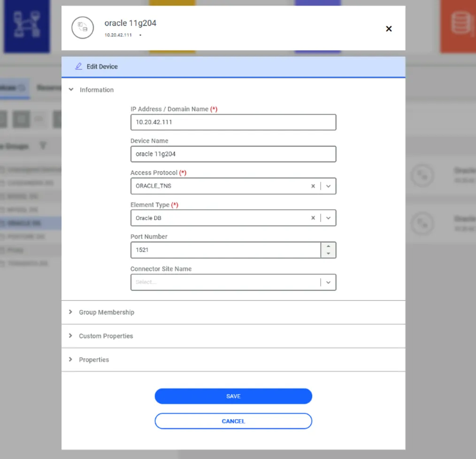Click the blue topology tile in background
Viewport: 476px width, 459px height.
click(x=27, y=26)
